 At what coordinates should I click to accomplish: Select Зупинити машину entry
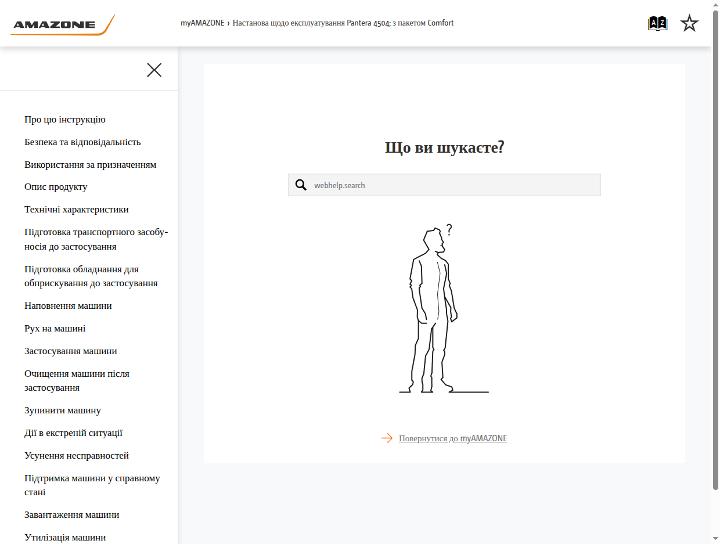tap(62, 410)
